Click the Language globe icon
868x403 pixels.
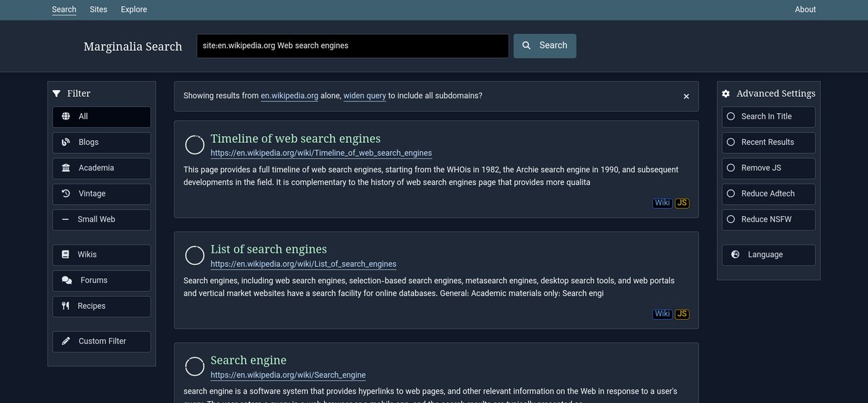pyautogui.click(x=735, y=255)
